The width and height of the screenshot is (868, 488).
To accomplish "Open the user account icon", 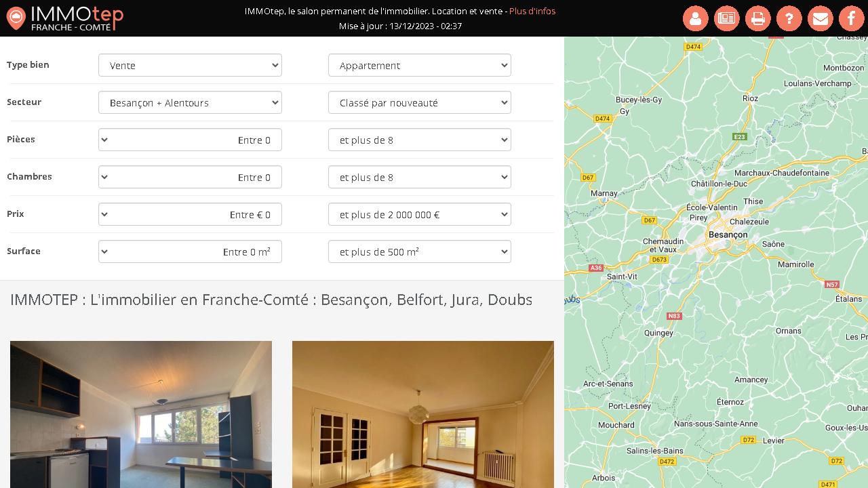I will coord(696,18).
